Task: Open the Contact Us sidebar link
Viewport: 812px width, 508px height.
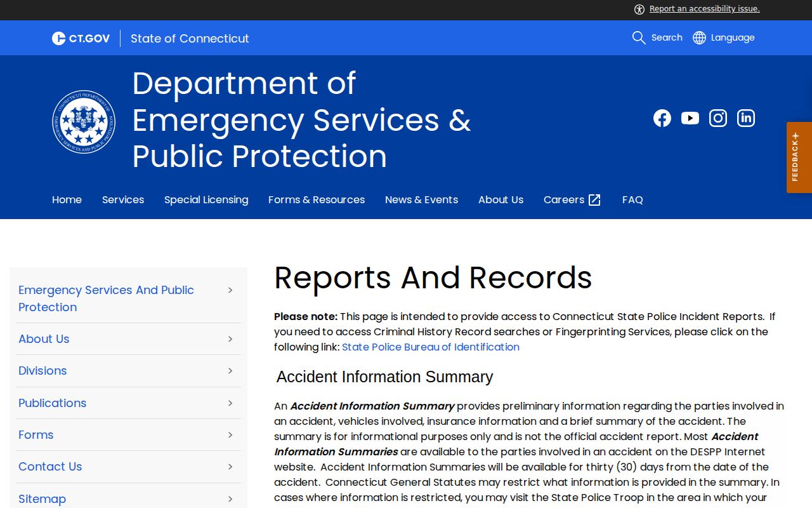Action: (x=50, y=467)
